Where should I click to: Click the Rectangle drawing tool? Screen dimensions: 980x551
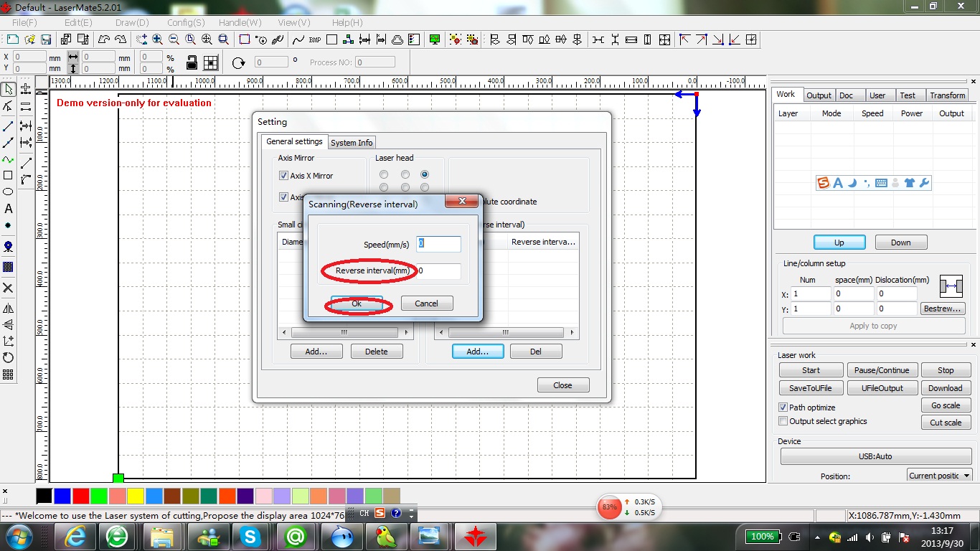9,175
